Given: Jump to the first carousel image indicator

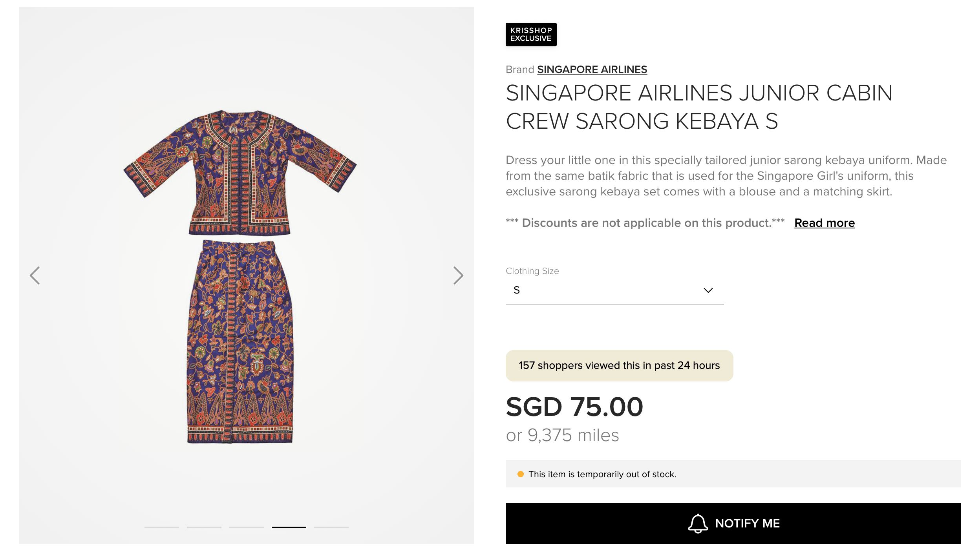Looking at the screenshot, I should [162, 527].
